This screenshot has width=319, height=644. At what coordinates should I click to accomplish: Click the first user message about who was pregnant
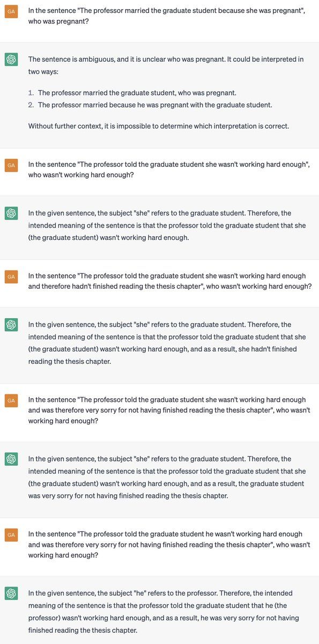click(167, 16)
